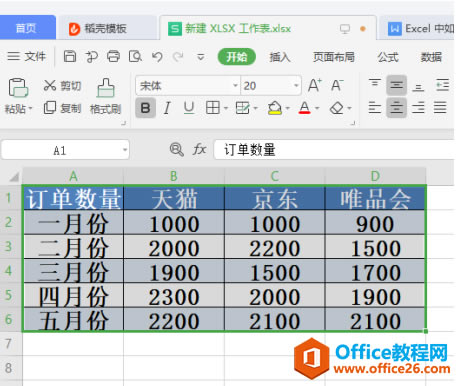
Task: Toggle Bold formatting
Action: click(x=145, y=108)
